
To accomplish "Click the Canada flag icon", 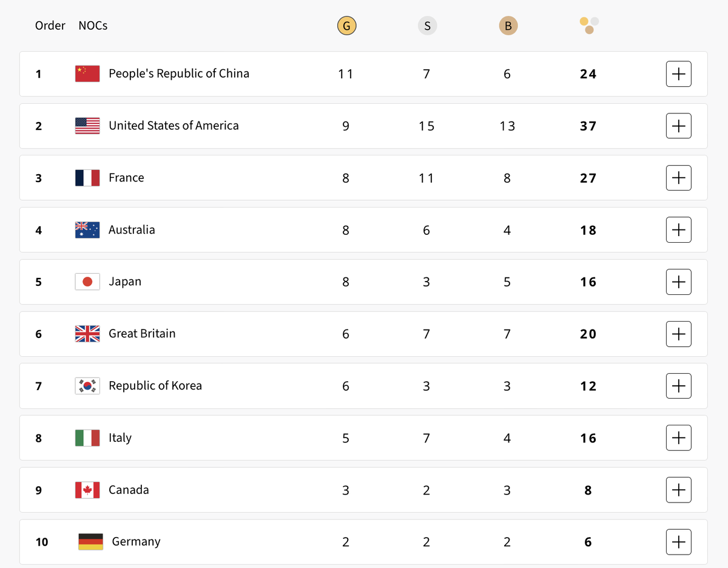I will (x=87, y=490).
